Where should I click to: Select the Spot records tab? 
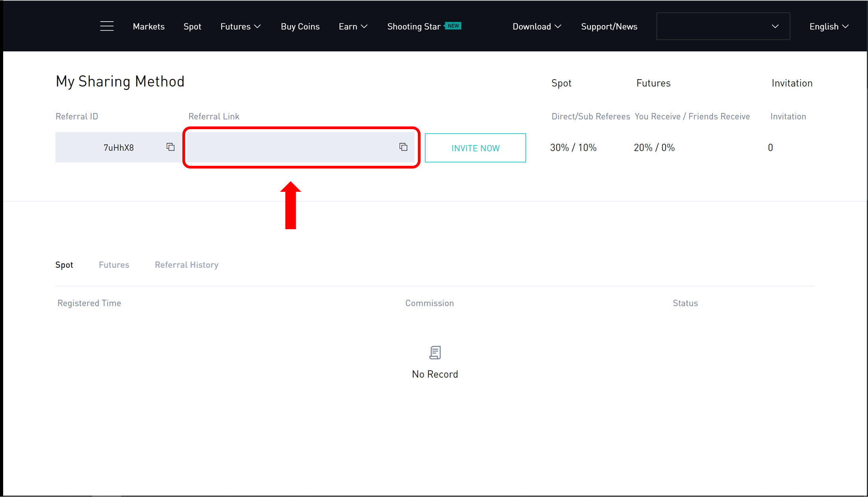pyautogui.click(x=64, y=265)
